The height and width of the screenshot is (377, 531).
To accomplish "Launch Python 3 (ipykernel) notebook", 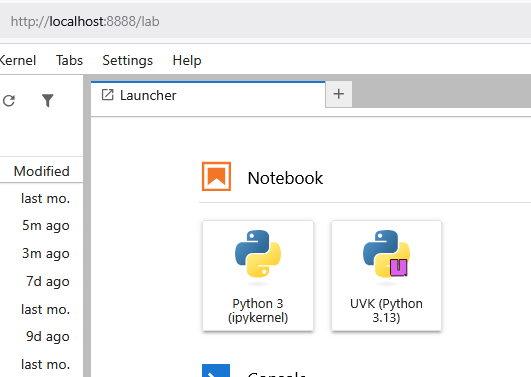I will tap(258, 275).
